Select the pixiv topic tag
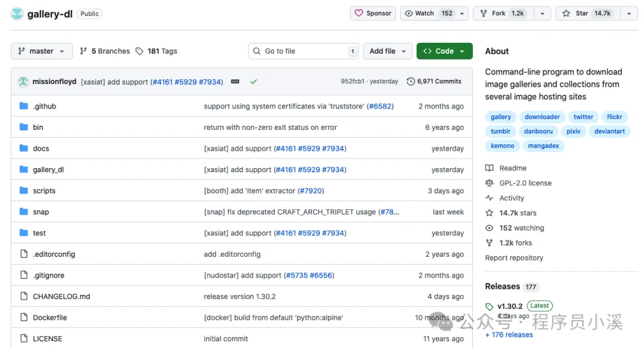 tap(574, 131)
